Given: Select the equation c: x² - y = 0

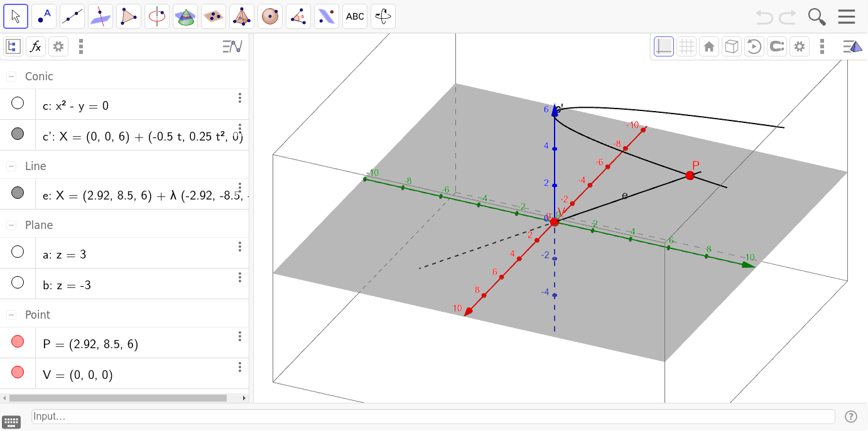Looking at the screenshot, I should (75, 106).
